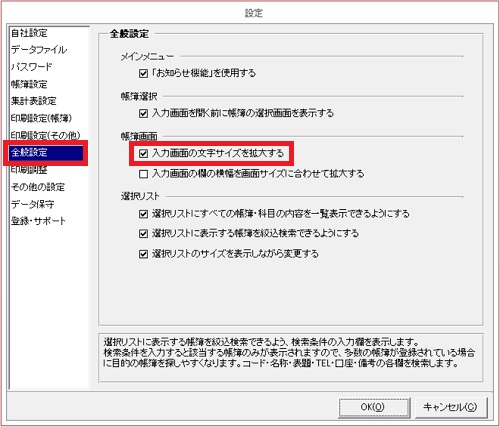Image resolution: width=500 pixels, height=427 pixels.
Task: Click the highlighted 全般設定 item
Action: (46, 153)
